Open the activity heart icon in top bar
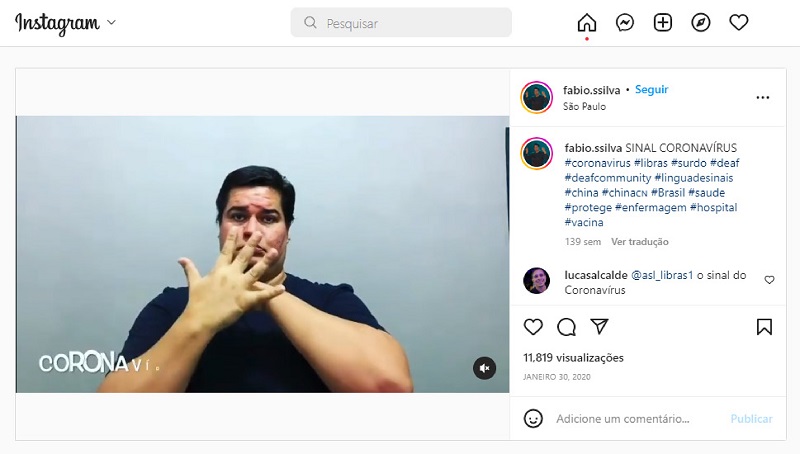Screen dimensions: 800x454 (x=738, y=22)
